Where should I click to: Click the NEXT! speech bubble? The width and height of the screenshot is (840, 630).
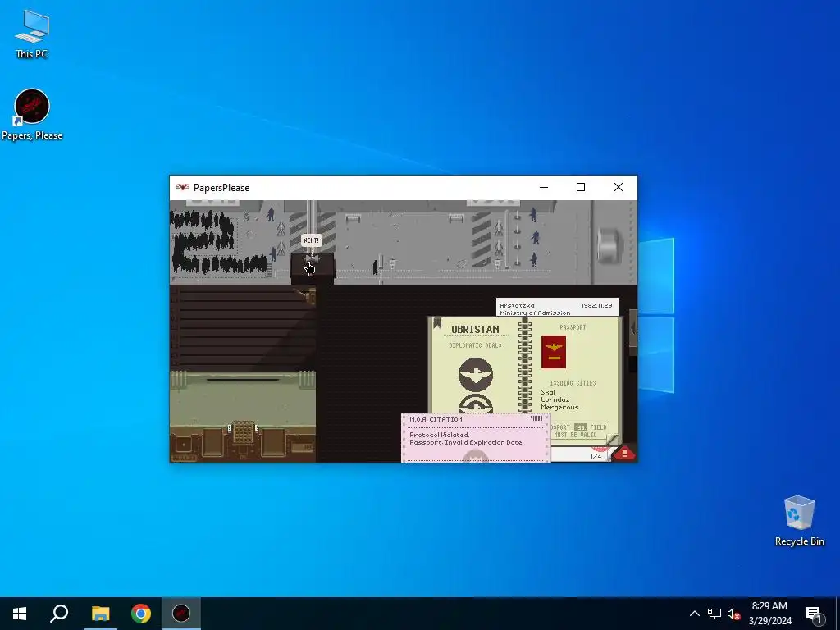311,240
